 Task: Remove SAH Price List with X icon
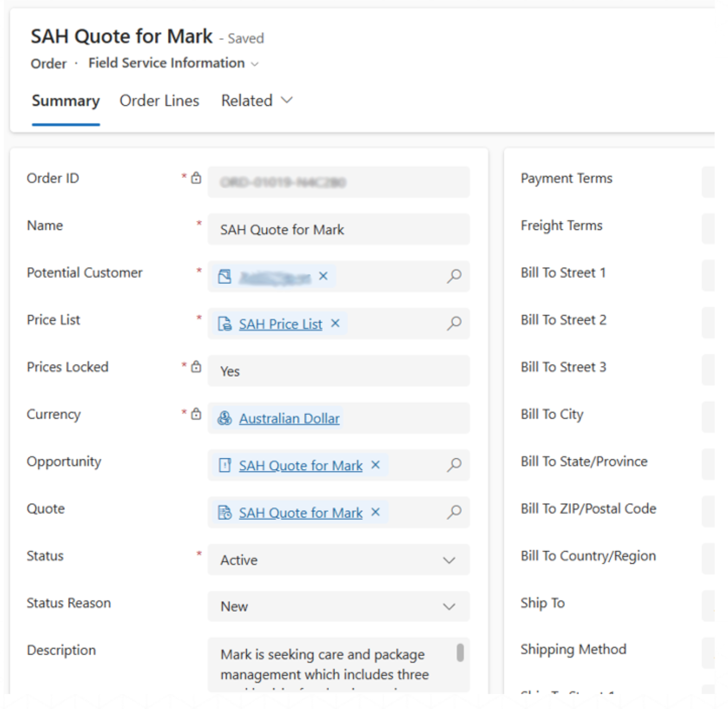tap(335, 324)
